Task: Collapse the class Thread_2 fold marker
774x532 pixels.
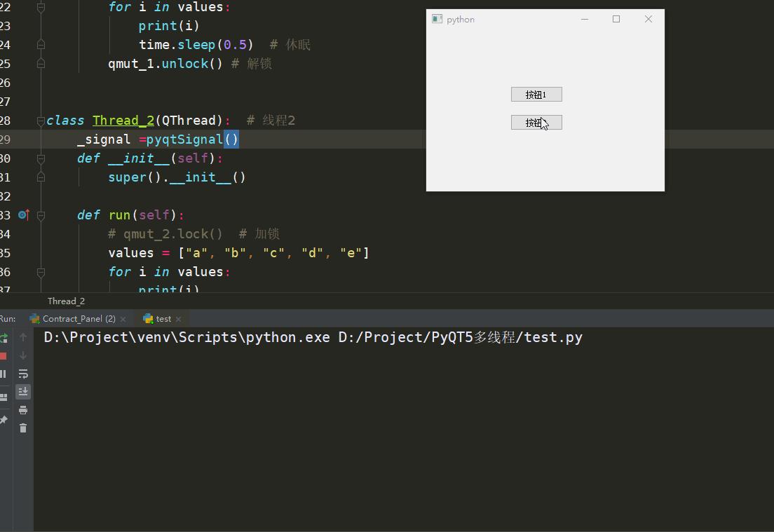Action: [41, 121]
